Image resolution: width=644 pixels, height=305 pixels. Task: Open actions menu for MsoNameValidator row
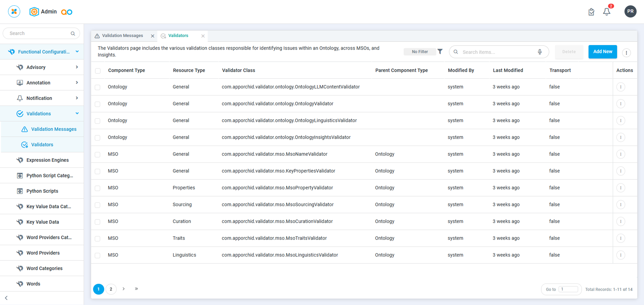tap(620, 154)
